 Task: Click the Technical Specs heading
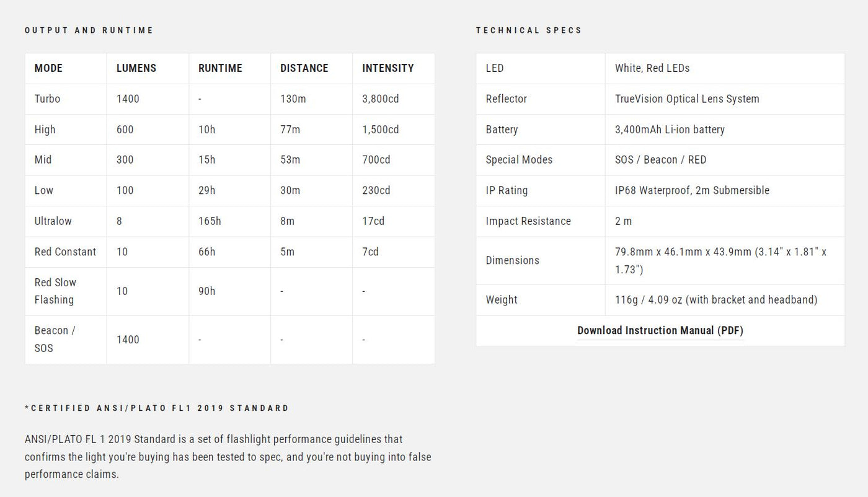(x=529, y=30)
